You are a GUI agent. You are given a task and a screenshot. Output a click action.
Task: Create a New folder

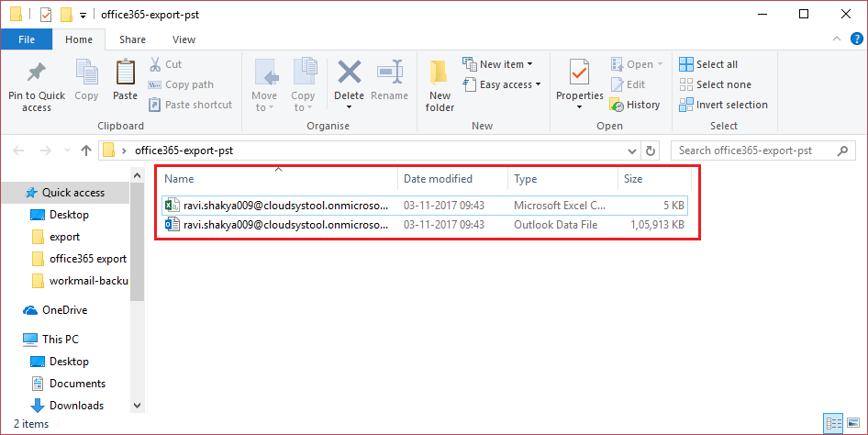pyautogui.click(x=440, y=85)
